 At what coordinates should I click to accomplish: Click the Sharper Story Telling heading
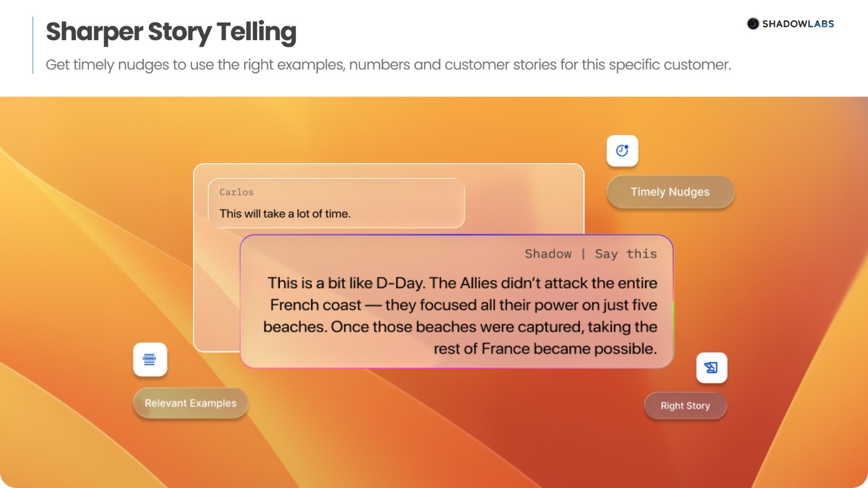pyautogui.click(x=171, y=32)
